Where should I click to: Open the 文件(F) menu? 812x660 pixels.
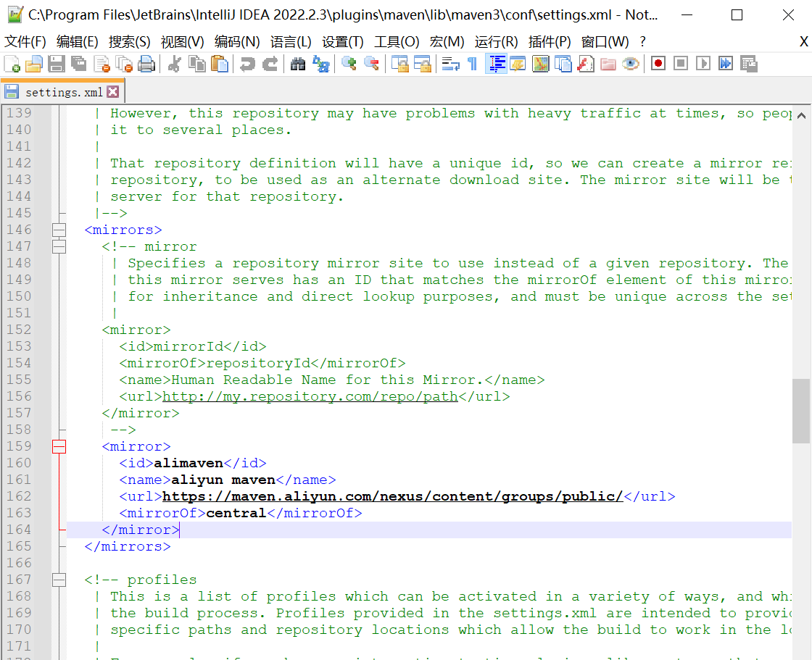point(25,41)
